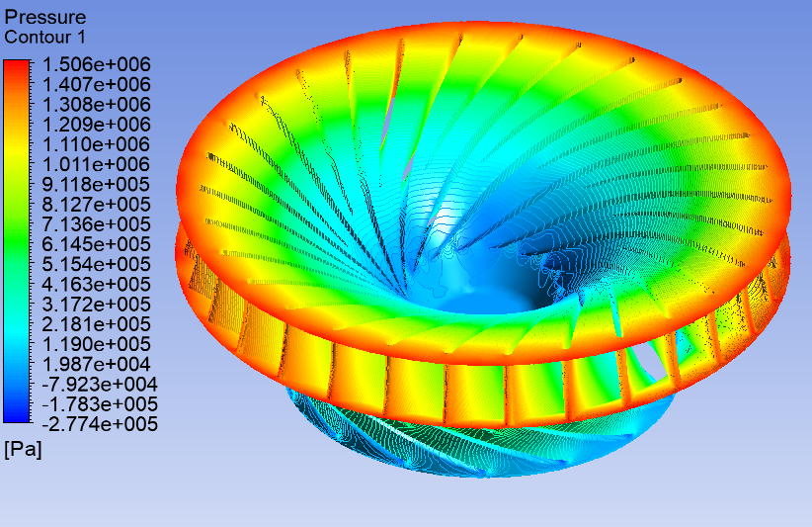Click legend value 1.308e+006
Viewport: 812px width, 527px height.
tap(97, 104)
